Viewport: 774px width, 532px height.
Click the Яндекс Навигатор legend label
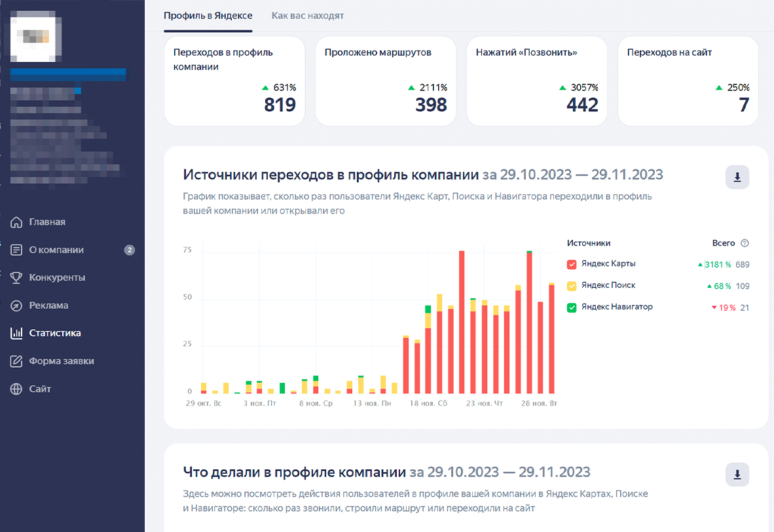(617, 307)
